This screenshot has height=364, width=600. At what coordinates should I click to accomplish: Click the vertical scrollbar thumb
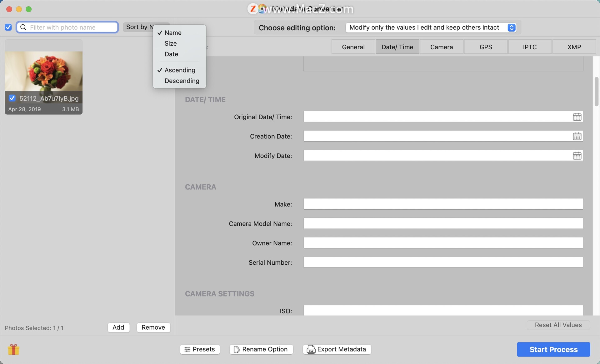point(596,91)
